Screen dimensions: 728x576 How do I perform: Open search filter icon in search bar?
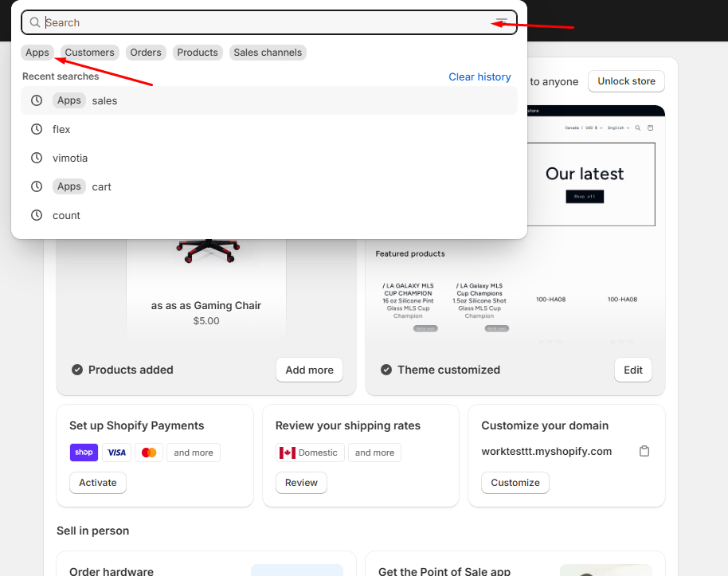pyautogui.click(x=502, y=22)
